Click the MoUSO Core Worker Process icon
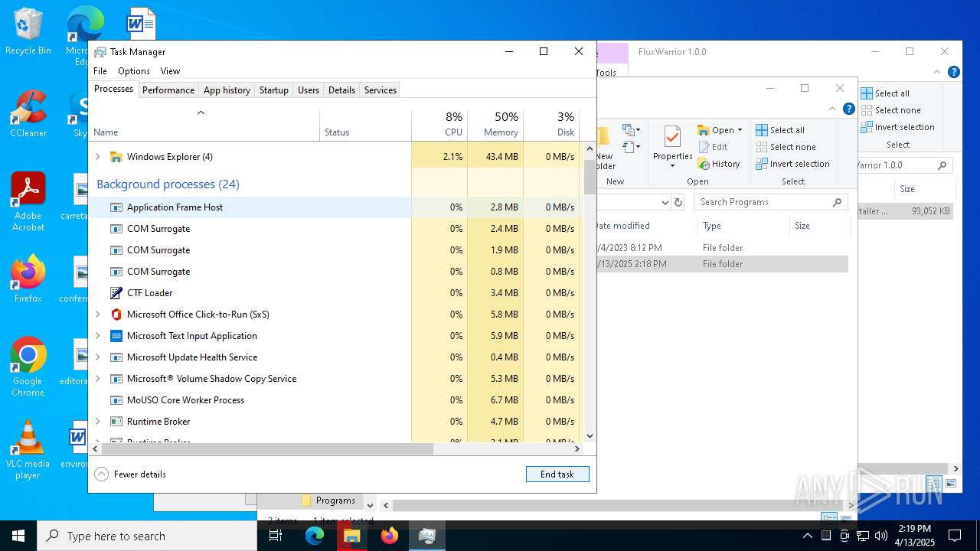Viewport: 980px width, 551px height. pos(116,400)
